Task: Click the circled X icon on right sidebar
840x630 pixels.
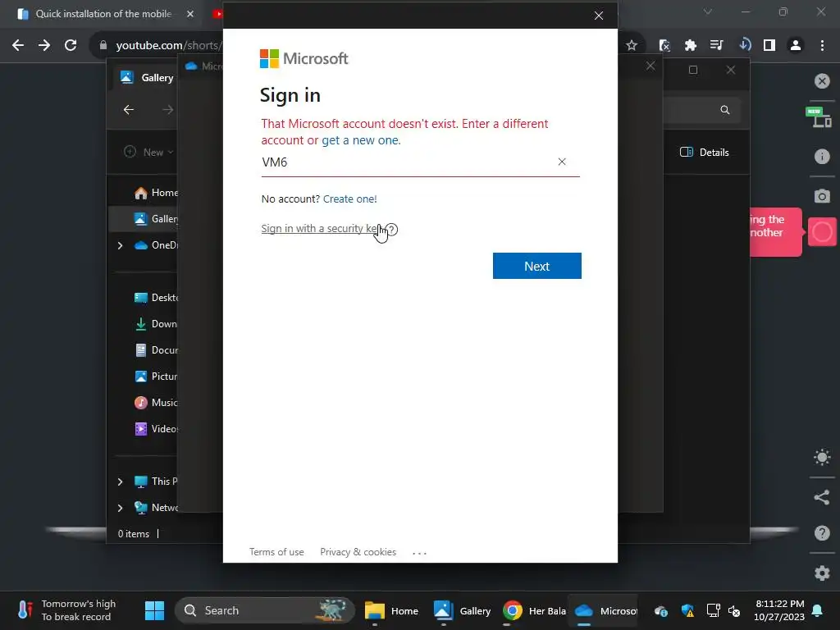Action: tap(822, 81)
